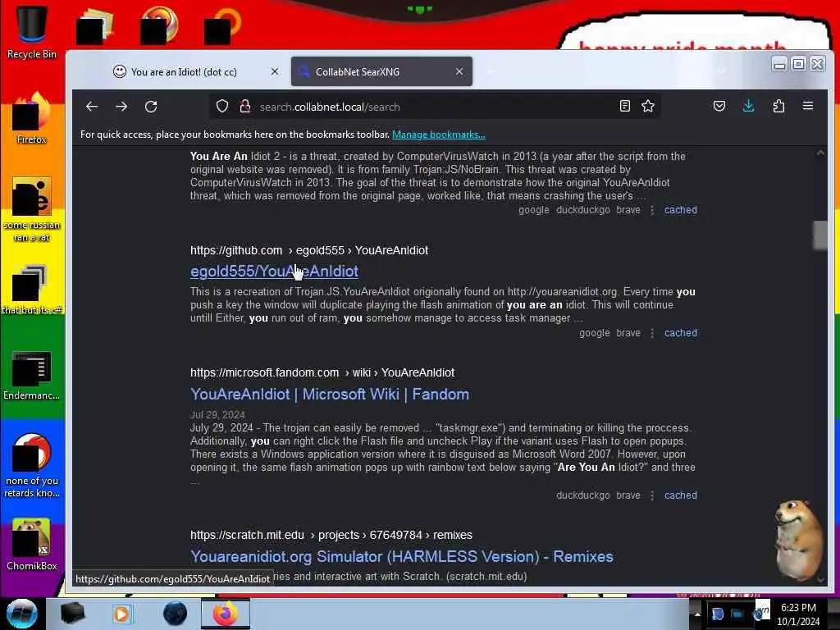Open cached copy of the github result
840x630 pixels.
click(680, 333)
